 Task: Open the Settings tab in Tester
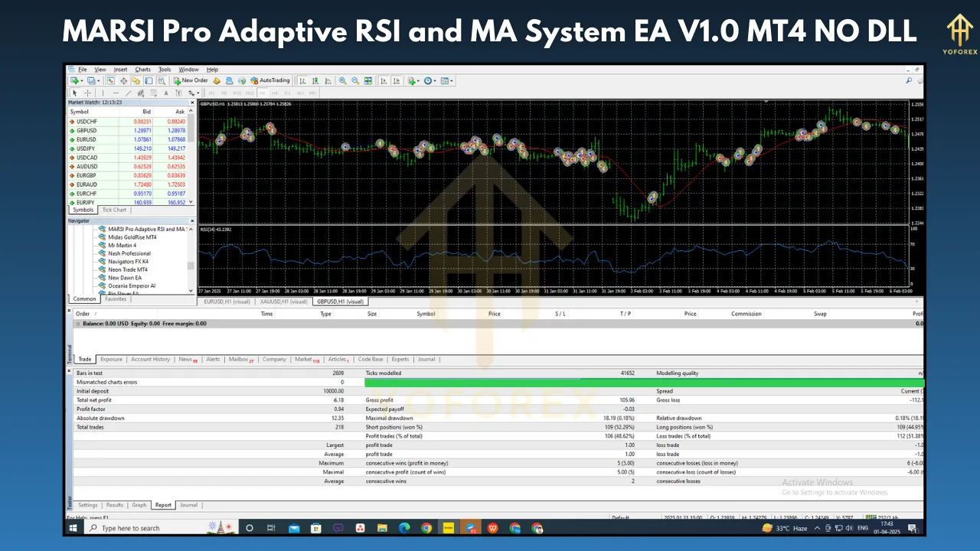(88, 505)
